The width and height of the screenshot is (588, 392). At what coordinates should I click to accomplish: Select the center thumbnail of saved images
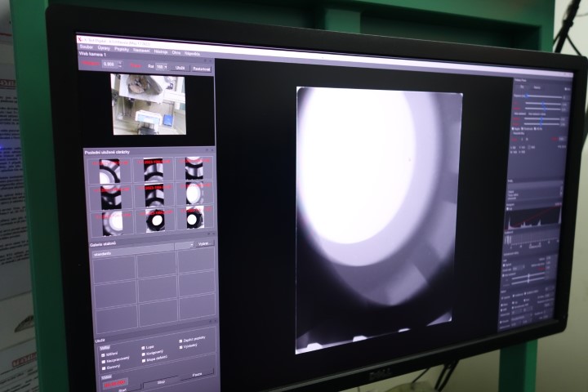pos(154,195)
